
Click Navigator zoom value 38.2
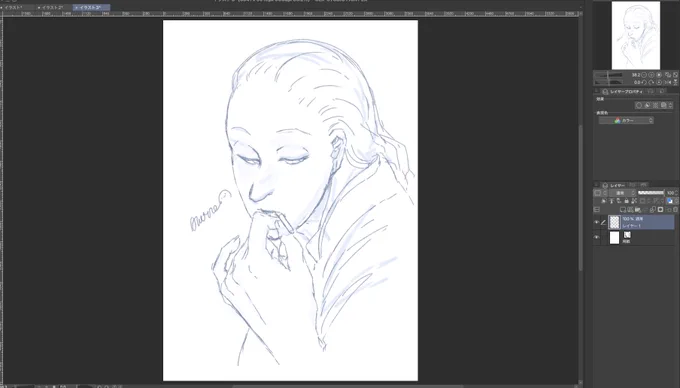click(636, 75)
